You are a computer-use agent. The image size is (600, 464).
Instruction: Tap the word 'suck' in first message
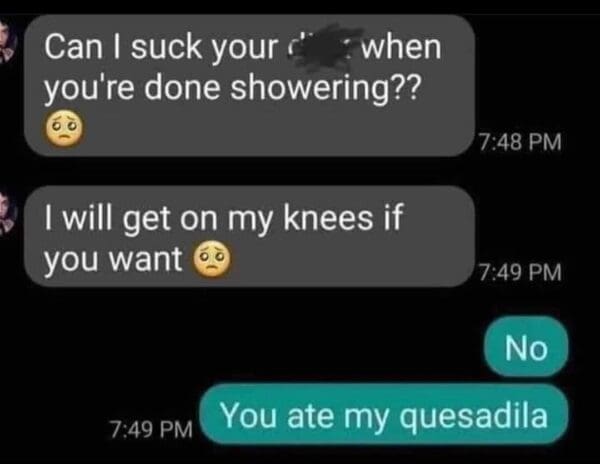(x=166, y=47)
